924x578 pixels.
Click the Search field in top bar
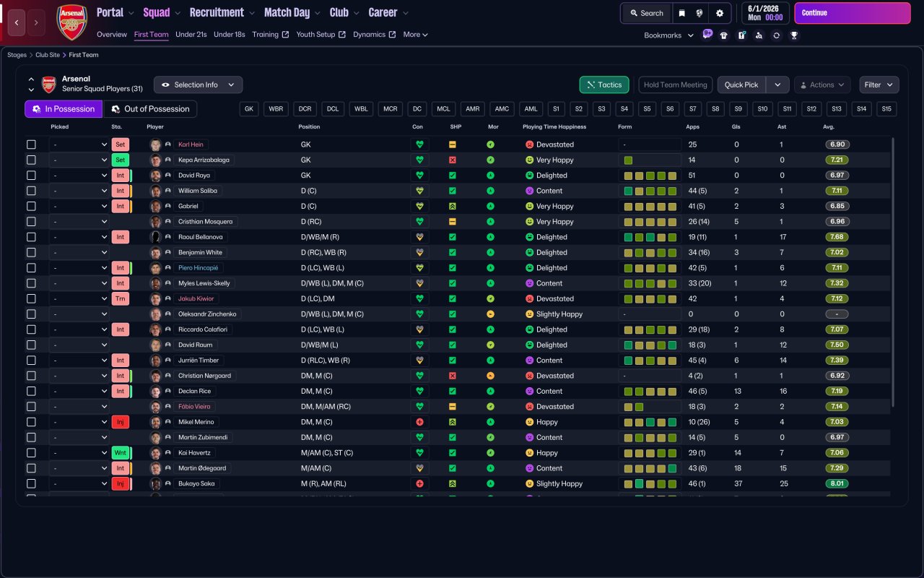coord(646,13)
